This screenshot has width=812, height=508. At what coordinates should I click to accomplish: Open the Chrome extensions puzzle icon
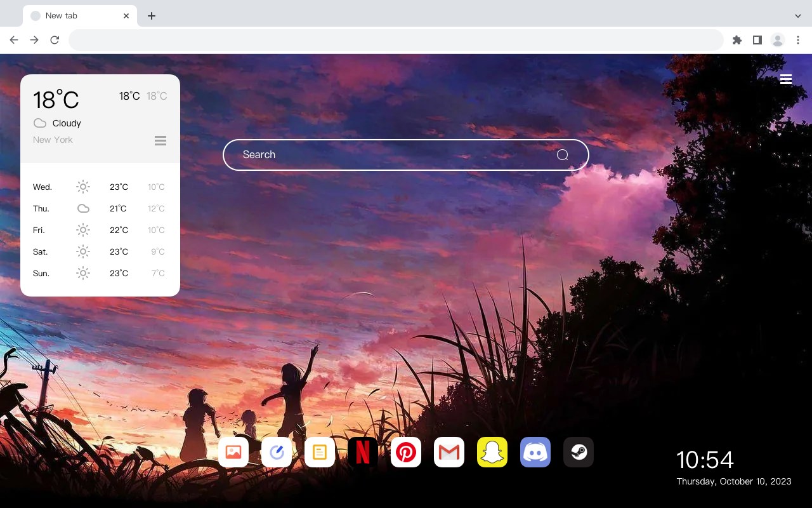click(737, 40)
